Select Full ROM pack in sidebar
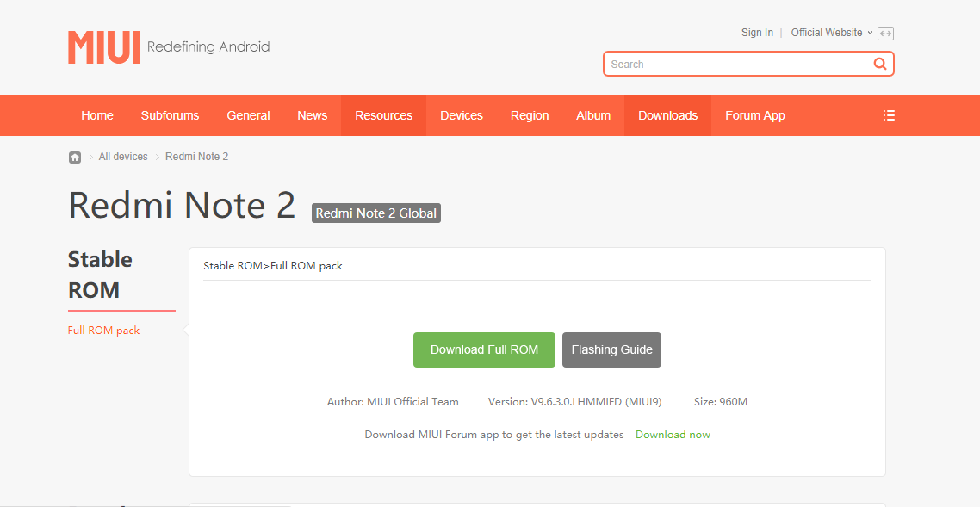This screenshot has height=507, width=980. click(103, 331)
